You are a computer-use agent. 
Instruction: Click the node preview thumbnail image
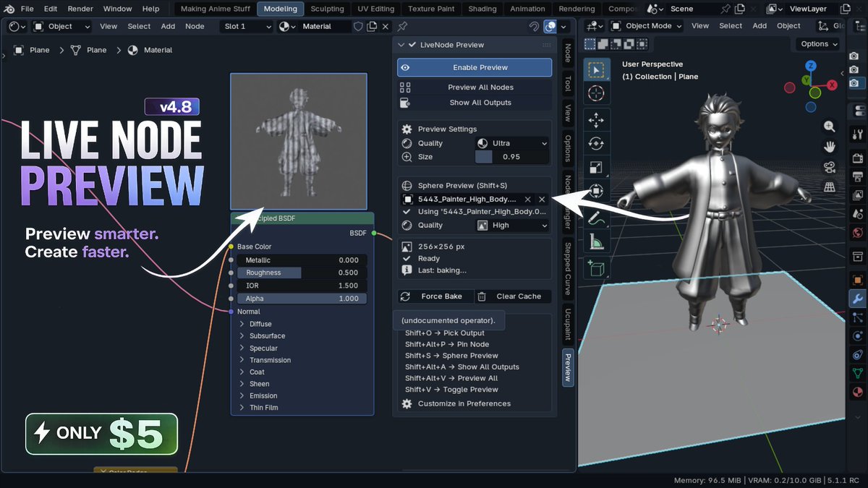299,141
